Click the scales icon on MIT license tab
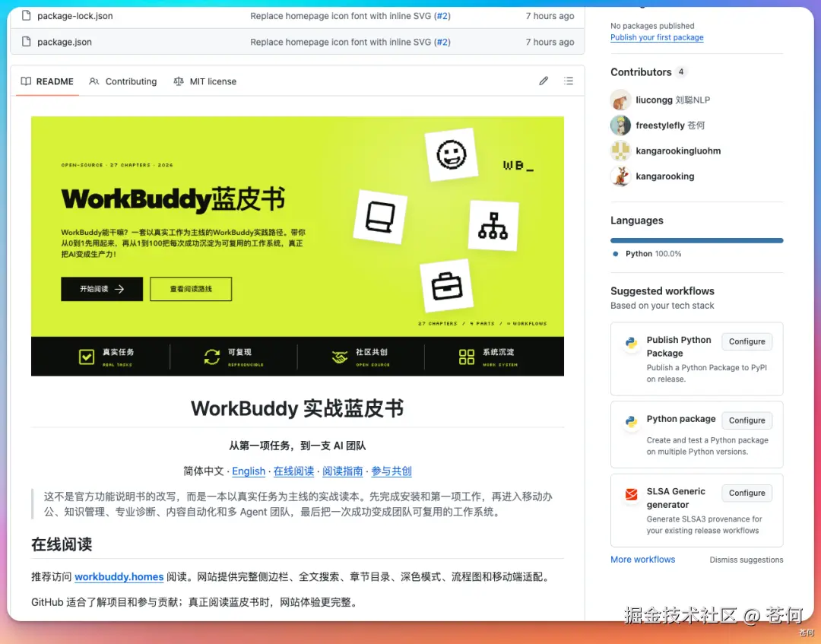 pyautogui.click(x=179, y=81)
